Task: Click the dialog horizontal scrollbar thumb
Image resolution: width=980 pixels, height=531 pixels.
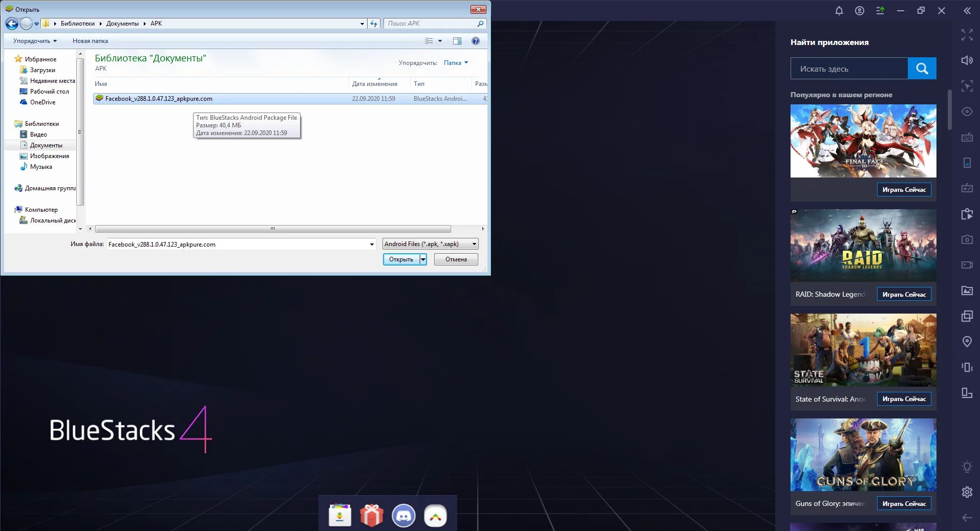Action: pos(273,229)
